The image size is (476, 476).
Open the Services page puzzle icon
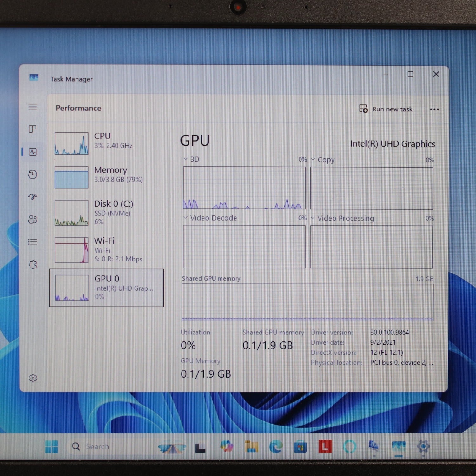[33, 264]
